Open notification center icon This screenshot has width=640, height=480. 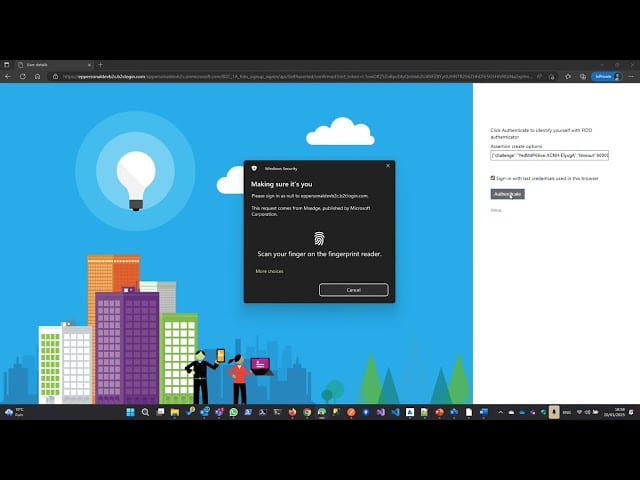[x=631, y=412]
